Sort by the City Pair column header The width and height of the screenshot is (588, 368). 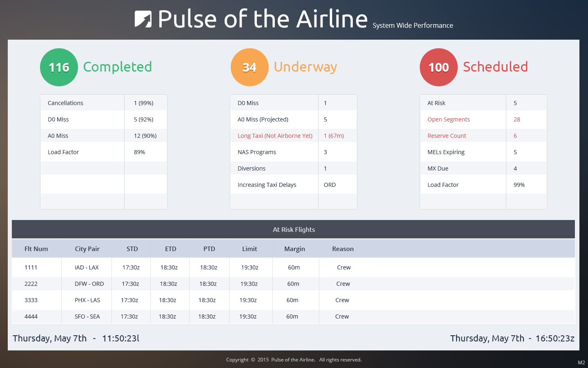coord(87,249)
